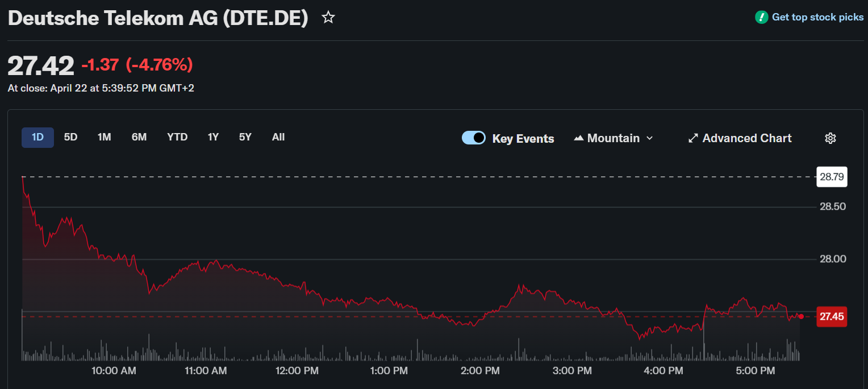This screenshot has width=868, height=389.
Task: Click the red 27.45 current price tag
Action: (x=832, y=316)
